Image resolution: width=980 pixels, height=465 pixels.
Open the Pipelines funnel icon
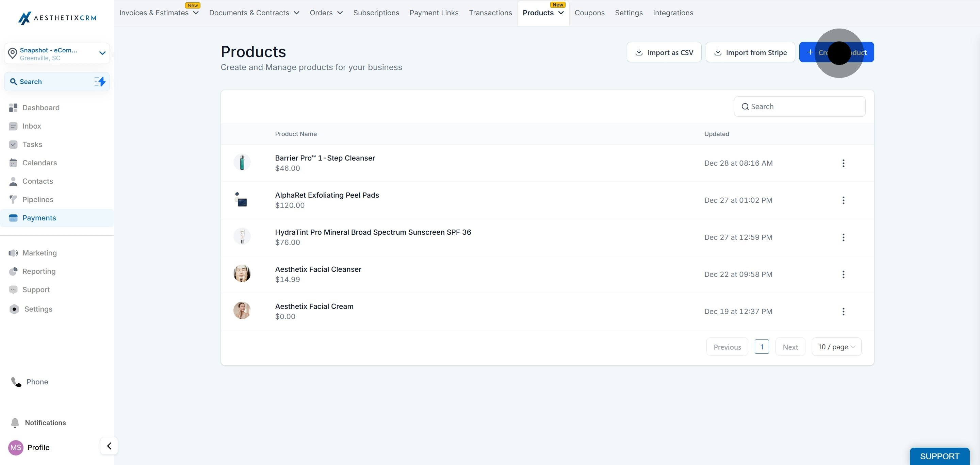pyautogui.click(x=13, y=200)
